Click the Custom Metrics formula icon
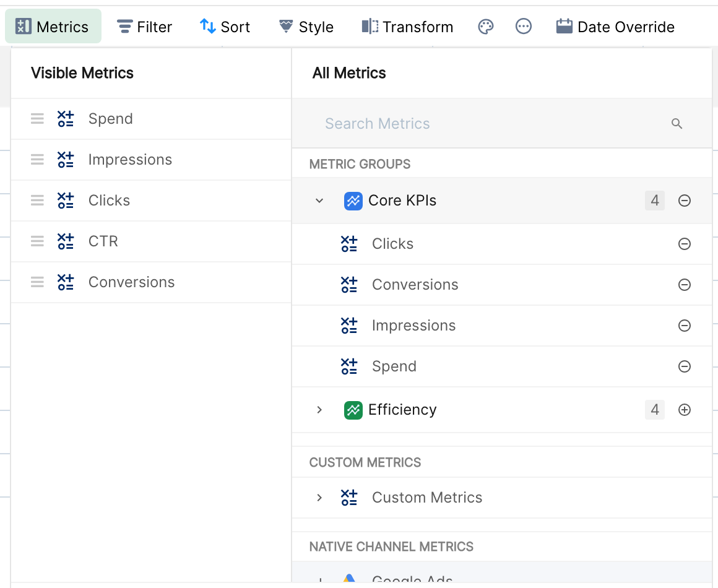Image resolution: width=718 pixels, height=588 pixels. [x=349, y=498]
